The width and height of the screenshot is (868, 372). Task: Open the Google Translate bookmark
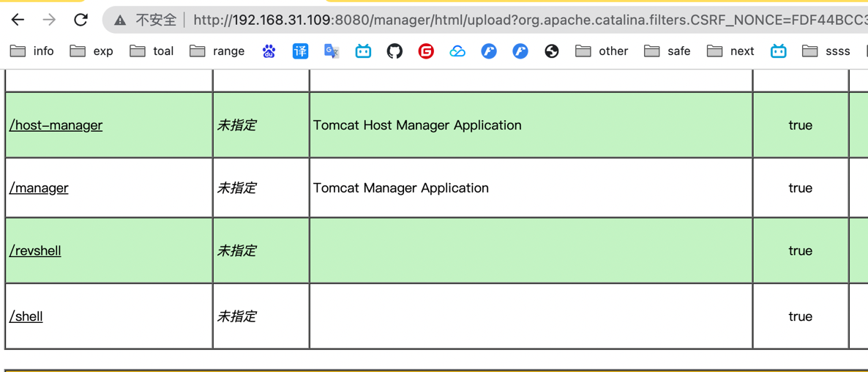pos(332,51)
